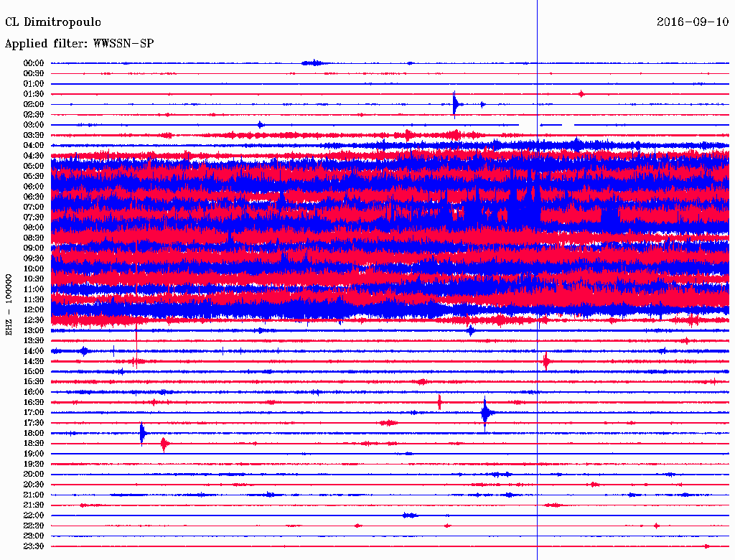Select the 10:30 time label

(34, 279)
